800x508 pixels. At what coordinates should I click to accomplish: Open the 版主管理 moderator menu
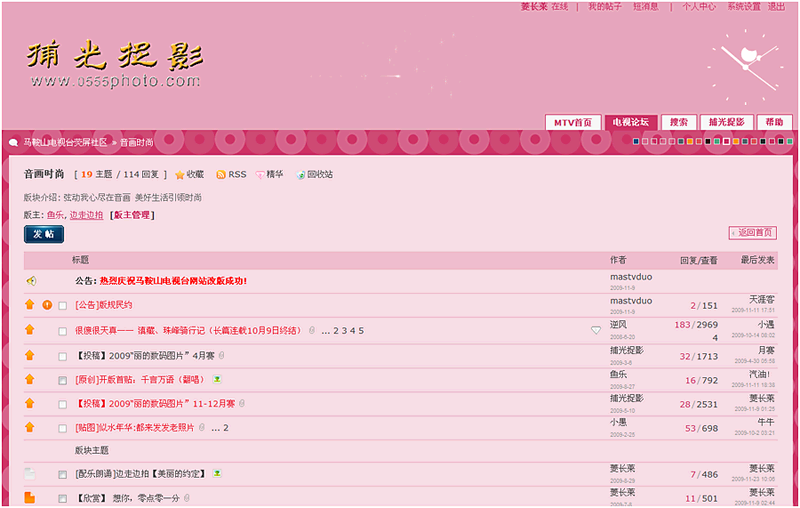pyautogui.click(x=132, y=215)
